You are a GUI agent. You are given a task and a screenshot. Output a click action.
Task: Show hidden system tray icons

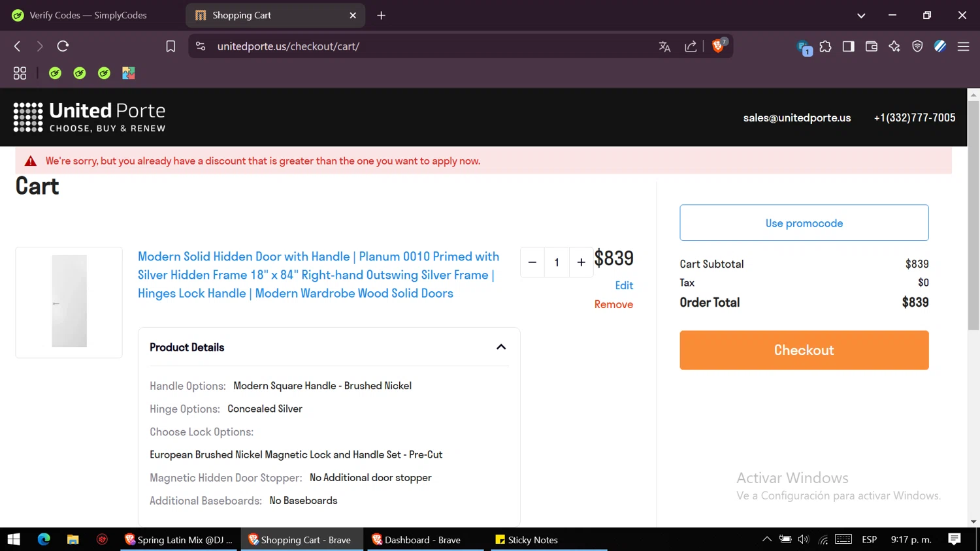(767, 539)
